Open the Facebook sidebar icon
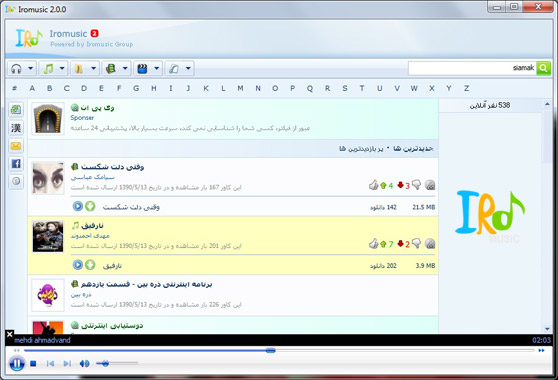This screenshot has height=380, width=558. 16,163
